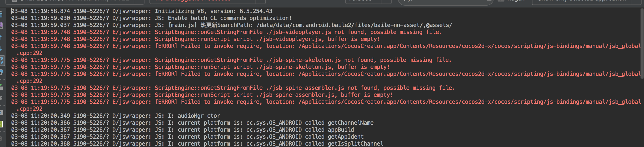Take a screen capture with camera icon
Image resolution: width=644 pixels, height=147 pixels.
point(1,112)
